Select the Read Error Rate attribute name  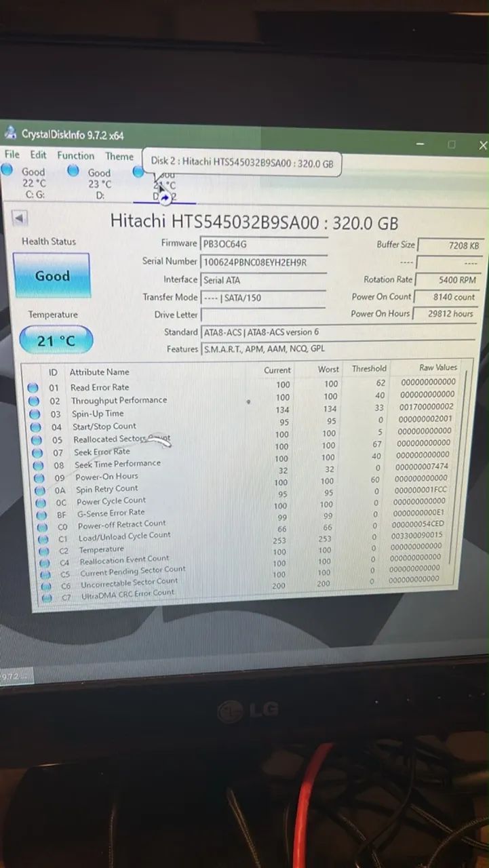pos(100,387)
